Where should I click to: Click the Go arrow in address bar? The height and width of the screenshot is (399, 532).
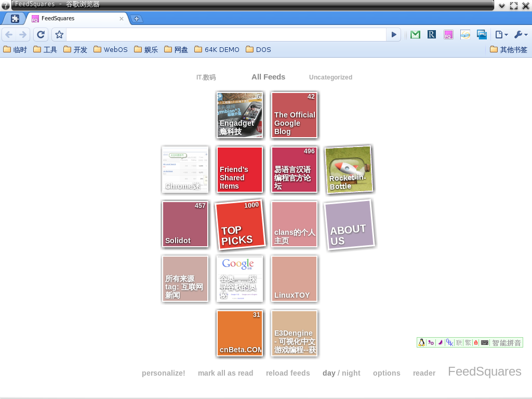coord(394,35)
